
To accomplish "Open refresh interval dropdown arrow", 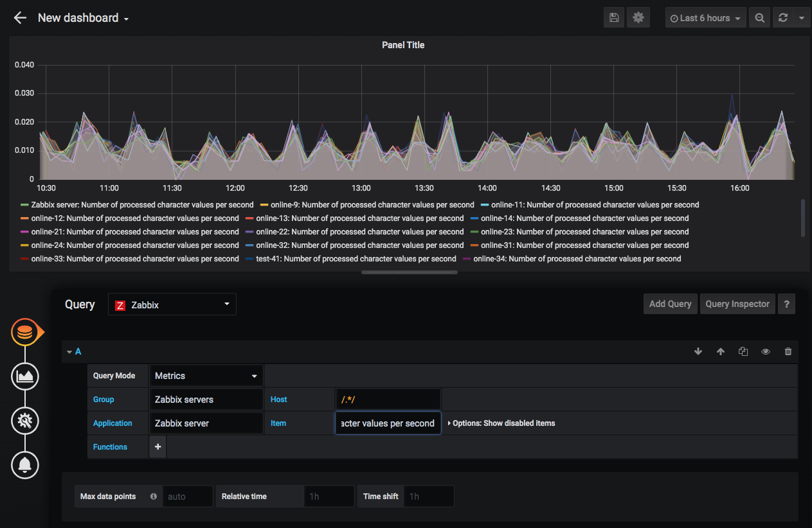I will (801, 18).
